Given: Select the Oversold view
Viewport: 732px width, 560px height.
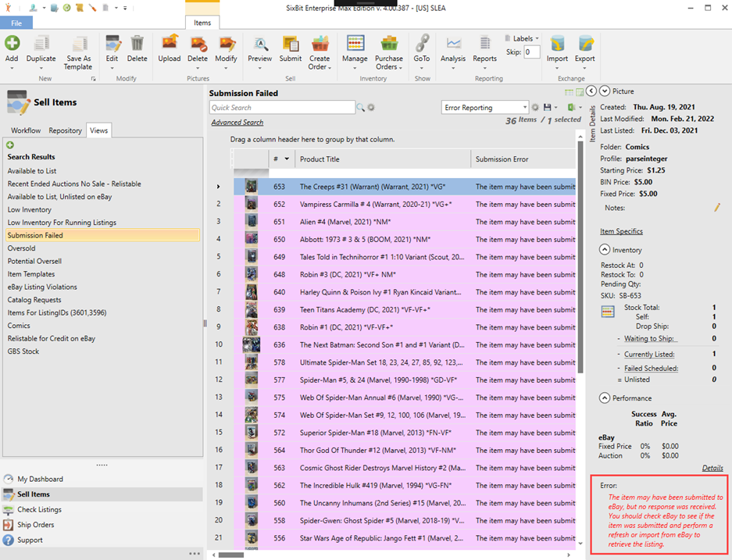Looking at the screenshot, I should pyautogui.click(x=21, y=248).
